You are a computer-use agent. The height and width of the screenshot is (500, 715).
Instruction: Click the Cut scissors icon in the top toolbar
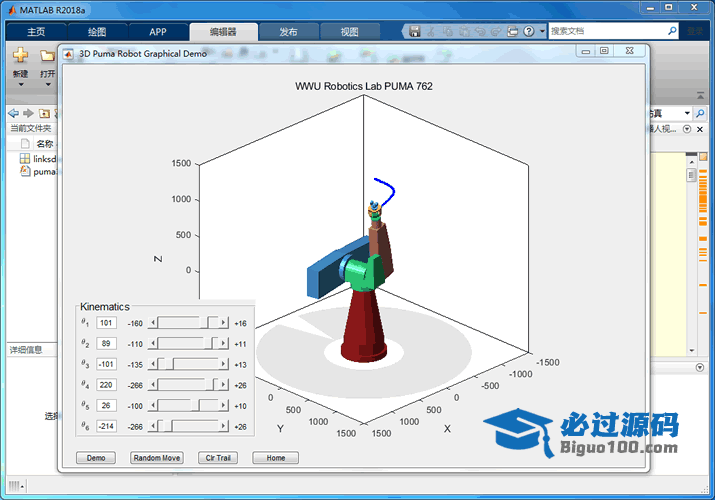(x=431, y=31)
